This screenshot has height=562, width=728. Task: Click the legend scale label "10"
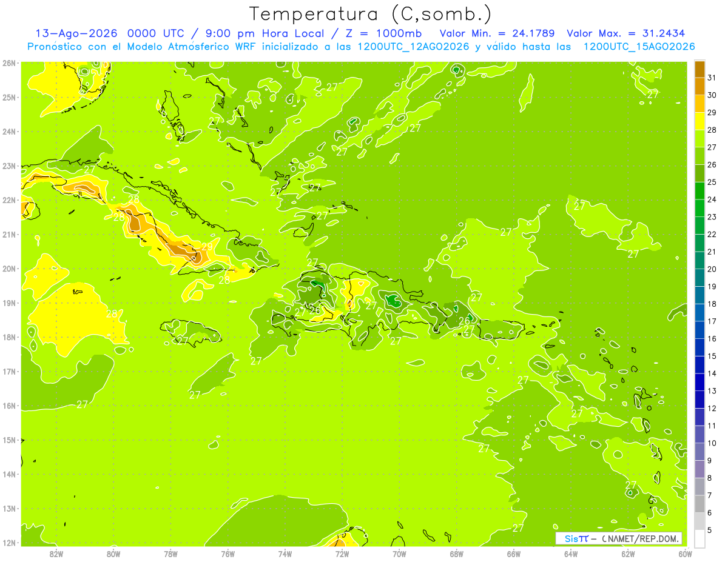[712, 443]
